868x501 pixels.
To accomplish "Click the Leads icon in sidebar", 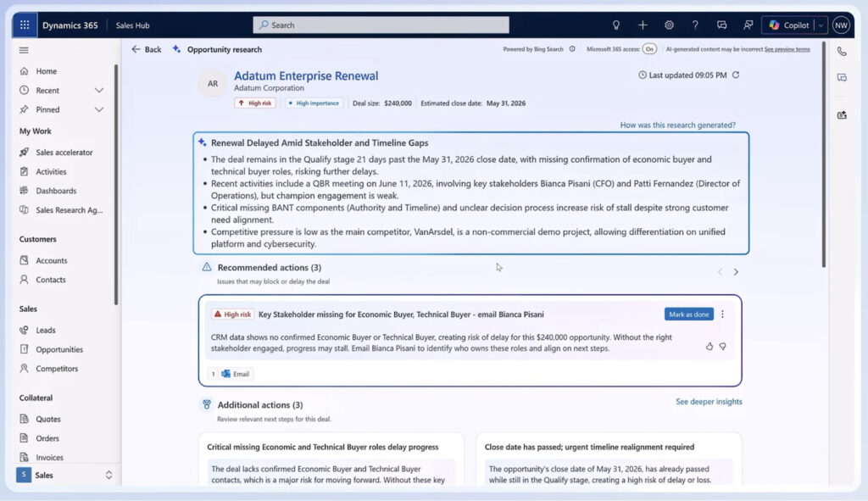I will 24,330.
